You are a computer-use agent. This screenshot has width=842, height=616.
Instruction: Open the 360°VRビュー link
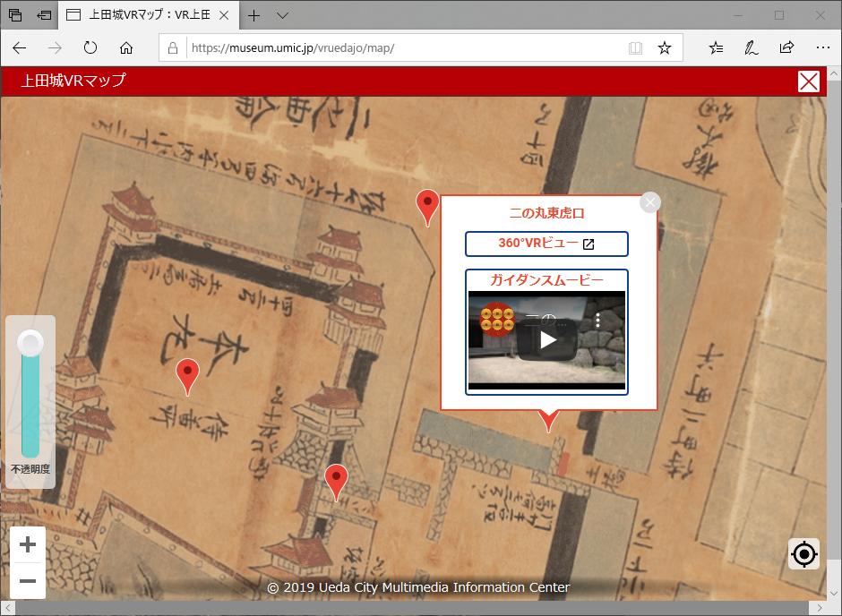[546, 244]
